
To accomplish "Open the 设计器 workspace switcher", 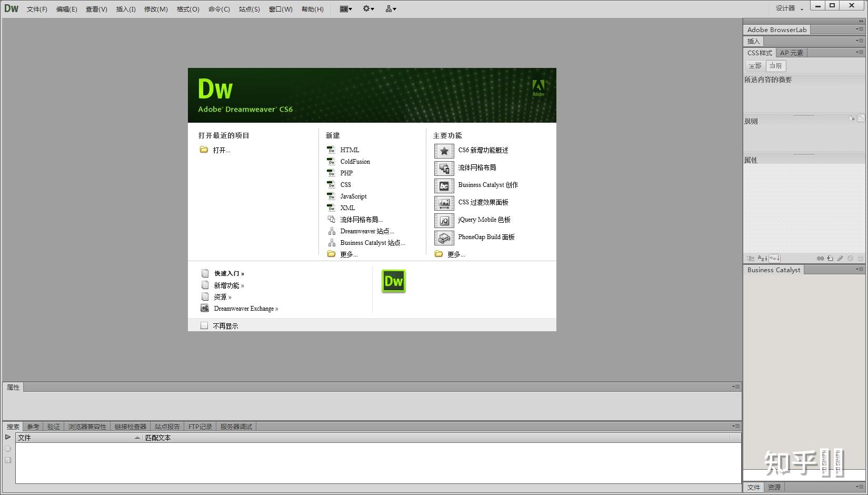I will (790, 8).
